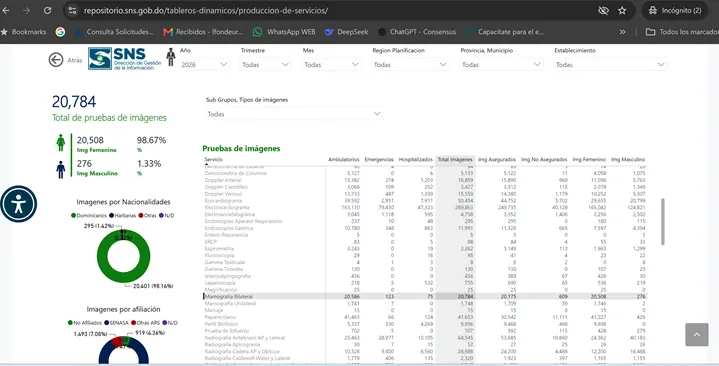Click the person icon next to Año
The width and height of the screenshot is (719, 366).
point(171,57)
